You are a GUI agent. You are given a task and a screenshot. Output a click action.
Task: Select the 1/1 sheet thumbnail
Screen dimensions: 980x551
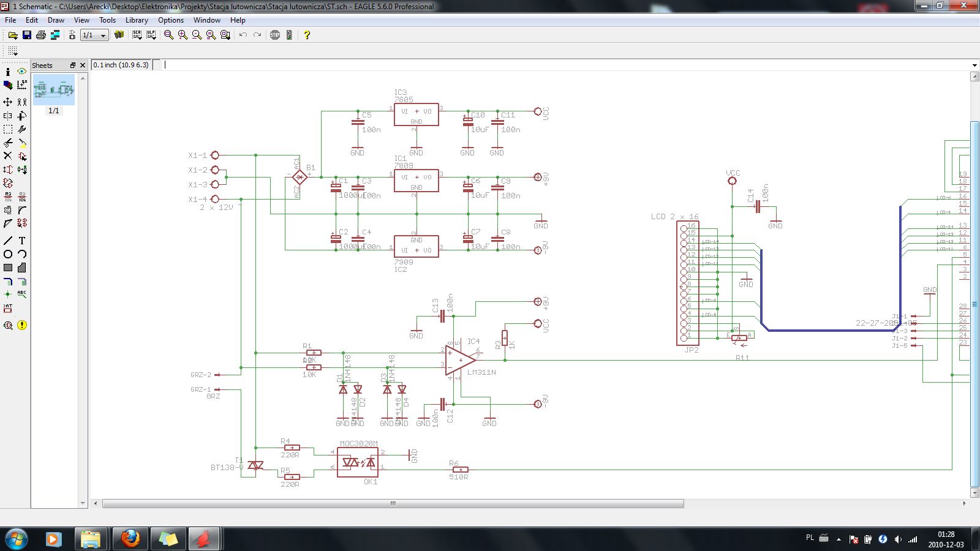(x=54, y=90)
